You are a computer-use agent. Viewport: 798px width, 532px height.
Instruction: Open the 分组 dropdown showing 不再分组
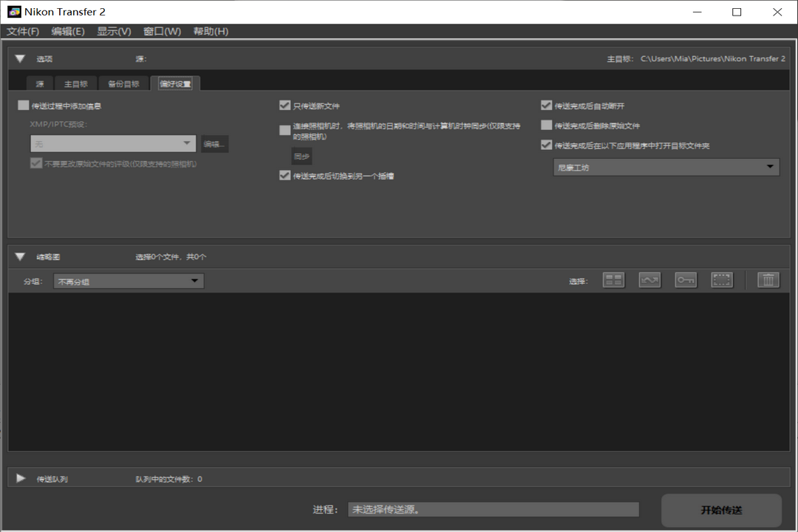(129, 281)
